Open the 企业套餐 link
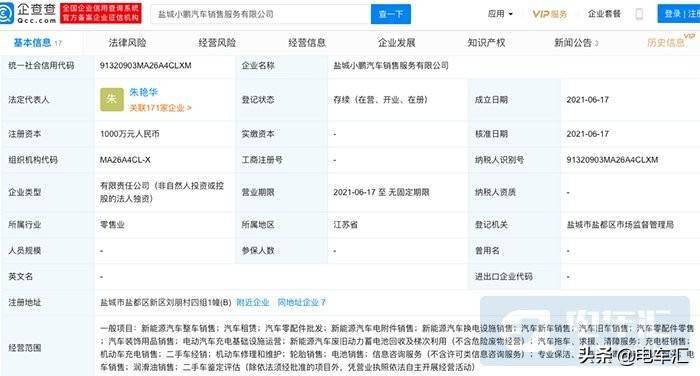This screenshot has height=376, width=700. tap(604, 14)
